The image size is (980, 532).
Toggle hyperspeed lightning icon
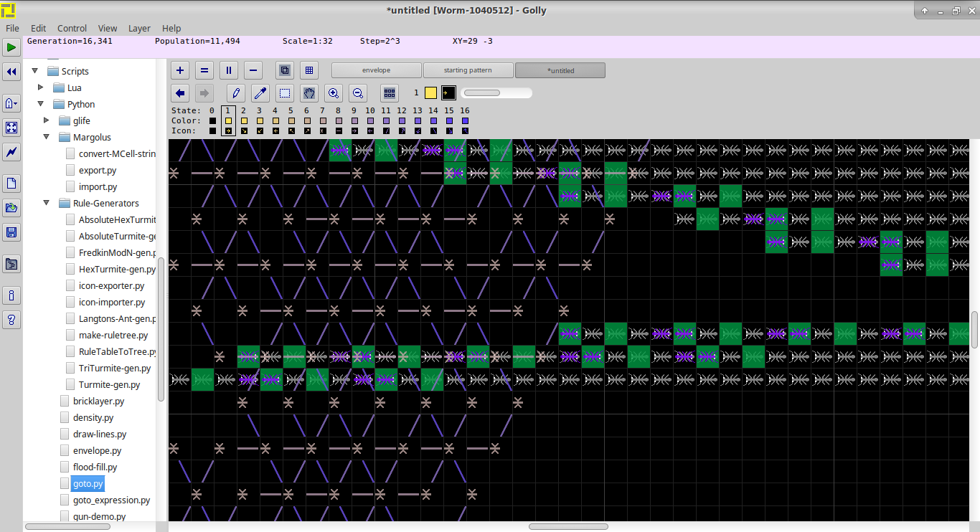coord(11,152)
